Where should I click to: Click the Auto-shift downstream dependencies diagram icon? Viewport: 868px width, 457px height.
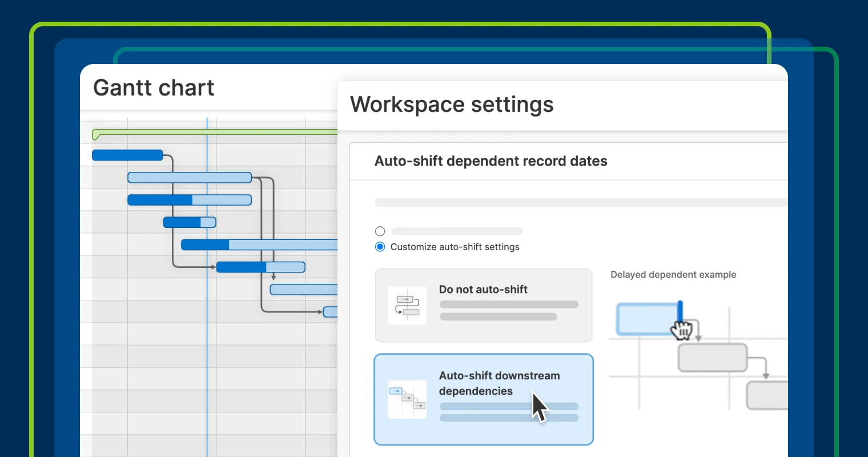[407, 399]
